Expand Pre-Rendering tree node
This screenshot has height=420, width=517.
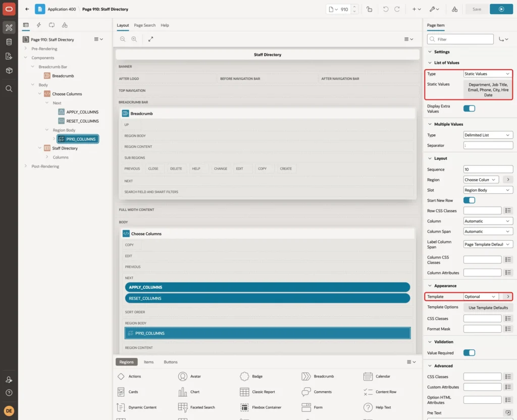coord(26,48)
